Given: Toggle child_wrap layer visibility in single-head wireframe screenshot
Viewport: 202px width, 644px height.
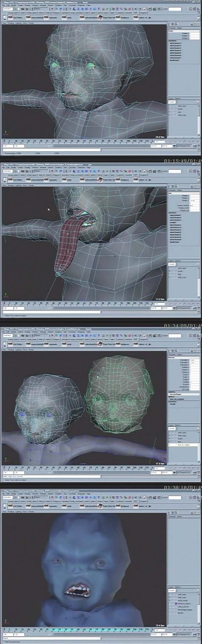Looking at the screenshot, I should 170,115.
